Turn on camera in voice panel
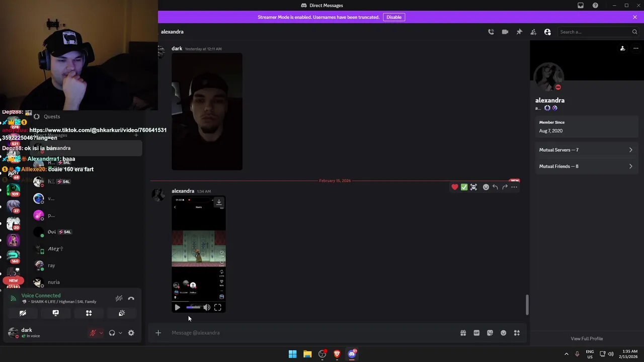Image resolution: width=644 pixels, height=362 pixels. [x=23, y=313]
